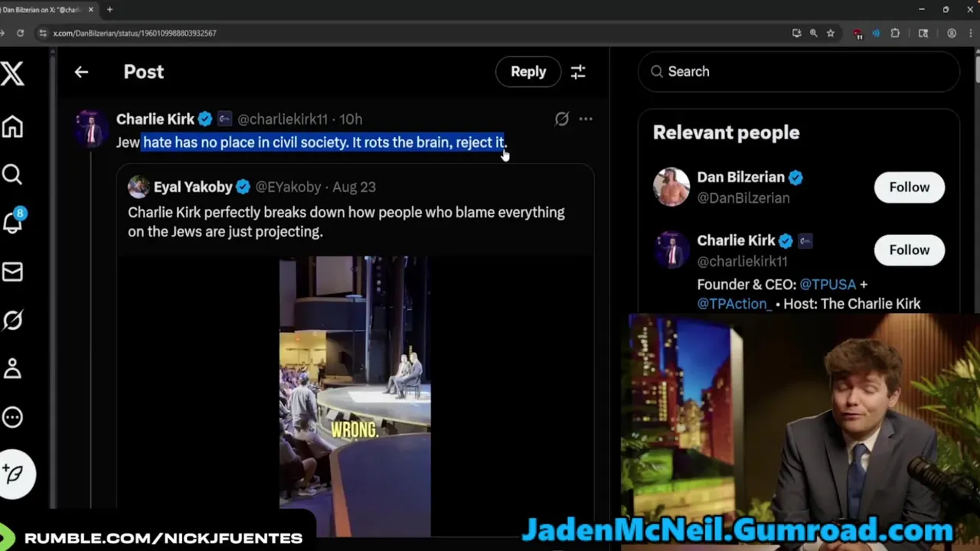
Task: Open the Home feed icon in the sidebar
Action: click(x=12, y=126)
